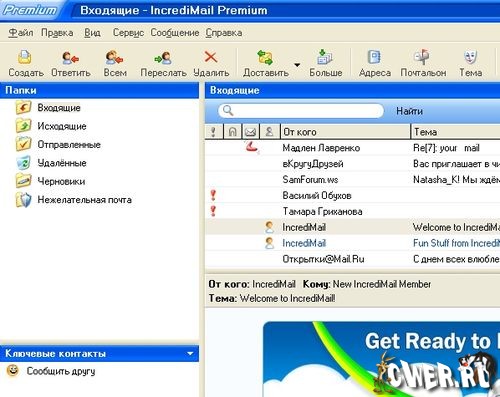Viewport: 500px width, 397px height.
Task: Open the Входящие folder label
Action: click(x=59, y=108)
